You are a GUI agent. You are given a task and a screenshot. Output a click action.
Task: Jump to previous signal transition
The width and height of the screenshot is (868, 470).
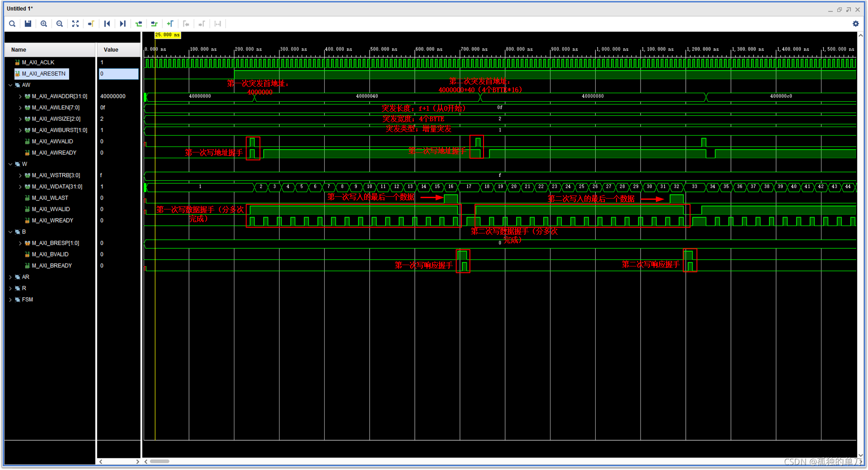click(138, 24)
